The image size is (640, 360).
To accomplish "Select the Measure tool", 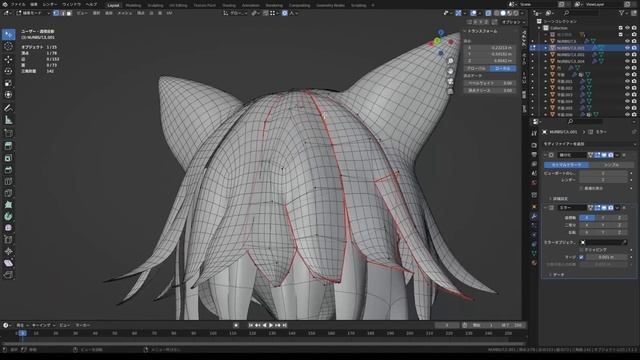I will click(8, 120).
